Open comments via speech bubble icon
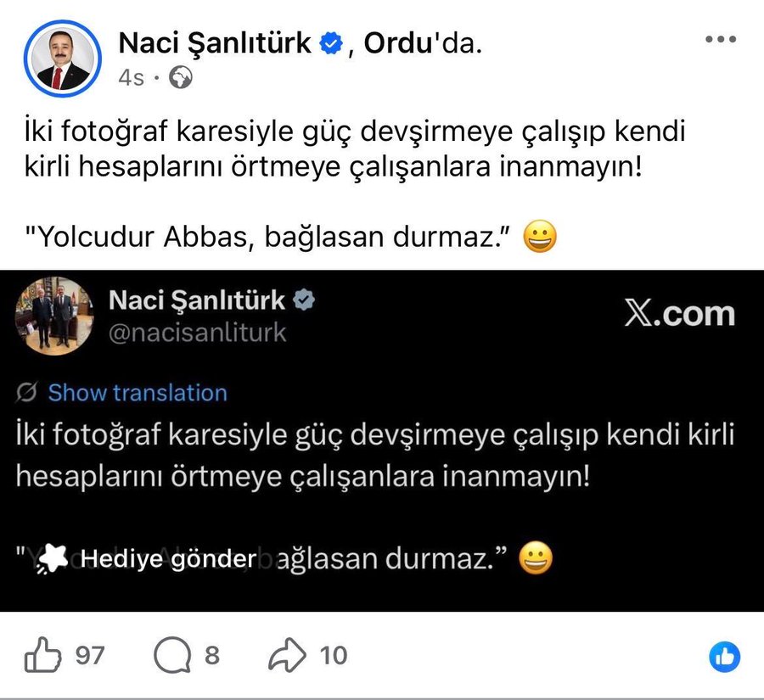764x700 pixels. tap(172, 655)
